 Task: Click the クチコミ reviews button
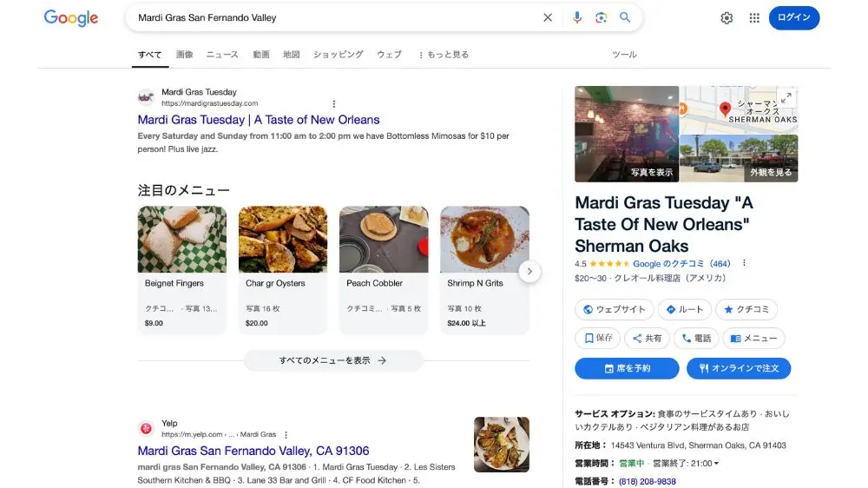(746, 309)
